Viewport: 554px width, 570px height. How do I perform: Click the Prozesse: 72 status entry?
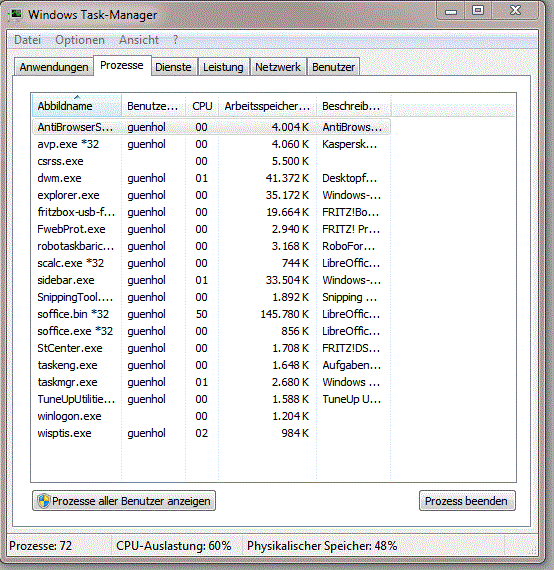[41, 546]
